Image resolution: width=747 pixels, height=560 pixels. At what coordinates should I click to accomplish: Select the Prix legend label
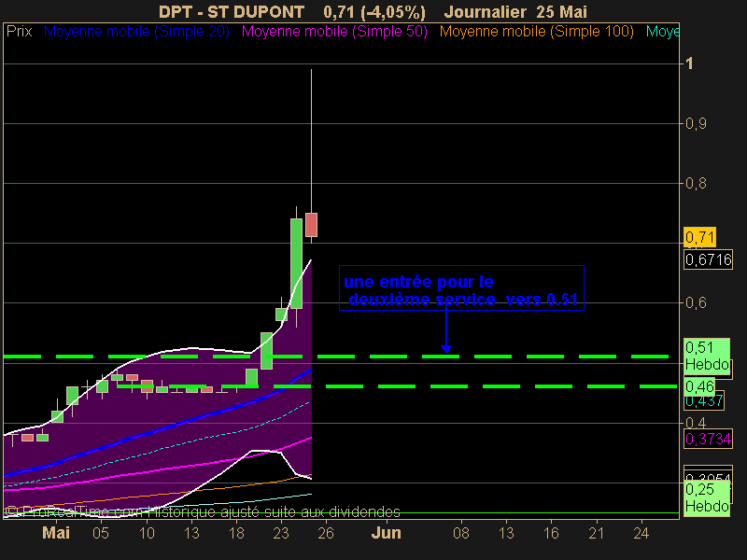[x=19, y=32]
